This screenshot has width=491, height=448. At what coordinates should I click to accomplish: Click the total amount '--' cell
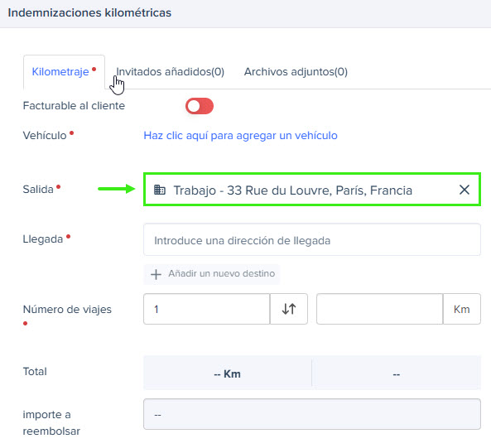tap(397, 373)
